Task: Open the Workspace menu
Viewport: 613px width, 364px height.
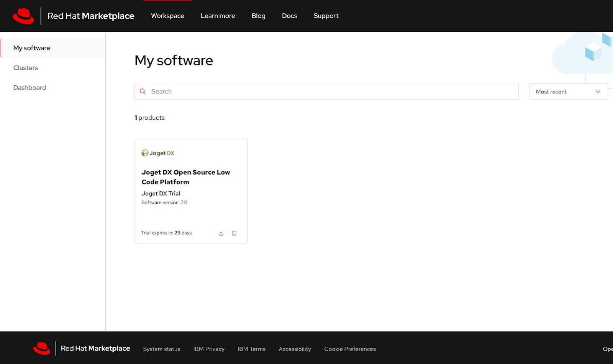Action: pos(167,16)
